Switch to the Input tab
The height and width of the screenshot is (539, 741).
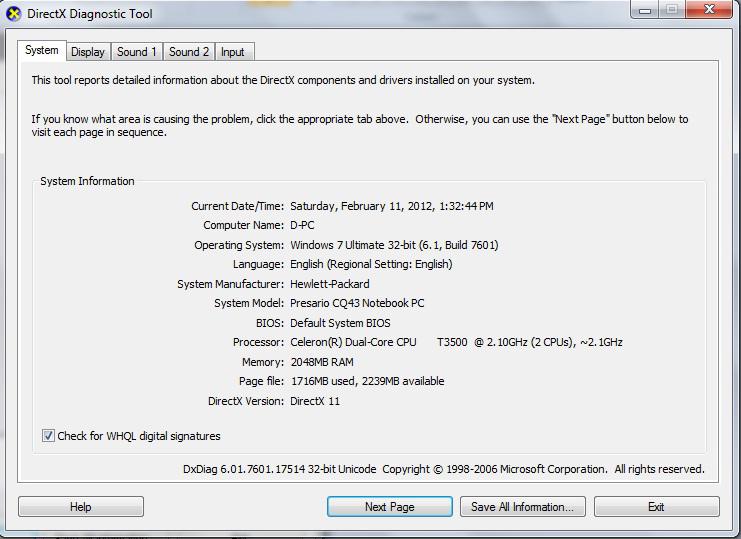coord(233,52)
